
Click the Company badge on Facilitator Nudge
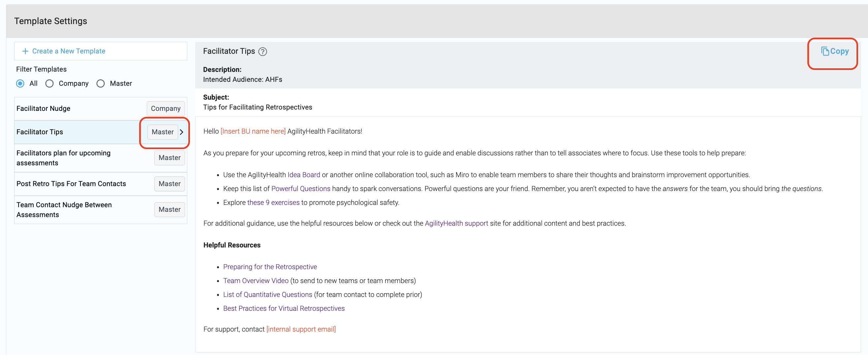pos(166,109)
